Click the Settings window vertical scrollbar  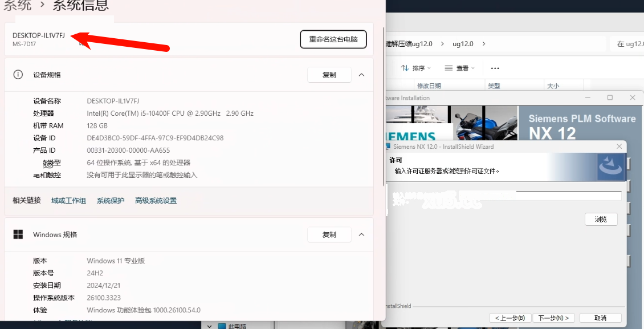coord(384,107)
